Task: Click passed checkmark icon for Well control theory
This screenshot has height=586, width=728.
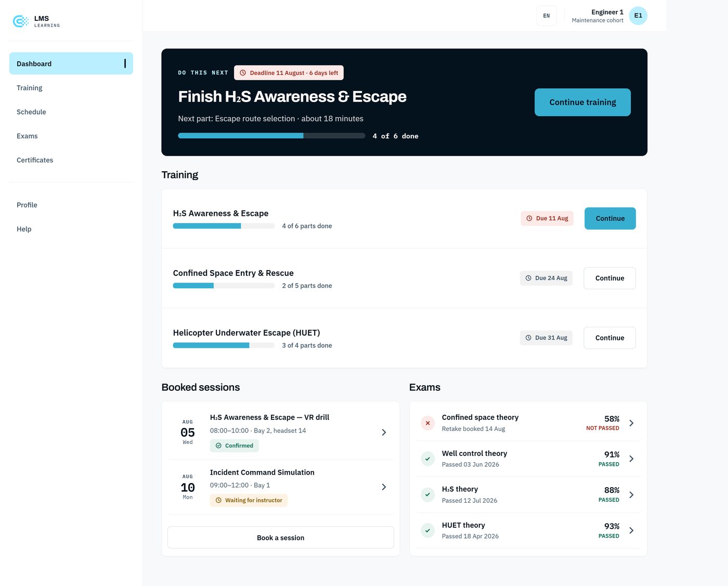Action: 427,458
